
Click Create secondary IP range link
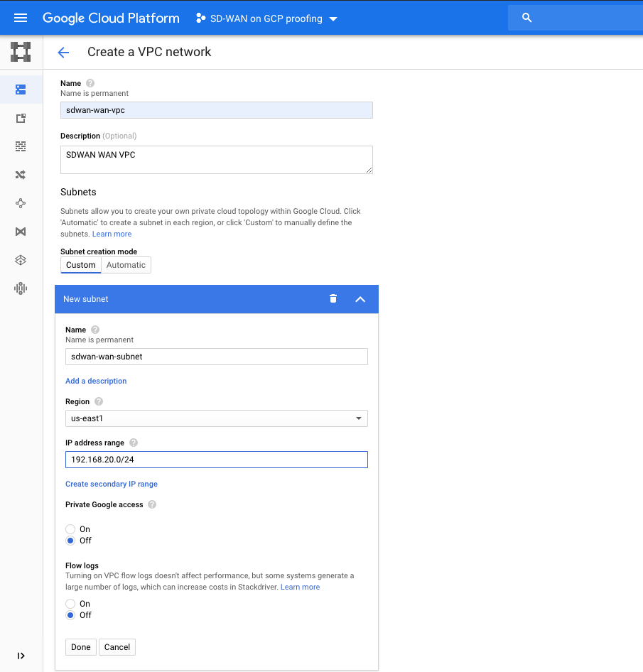[x=112, y=484]
